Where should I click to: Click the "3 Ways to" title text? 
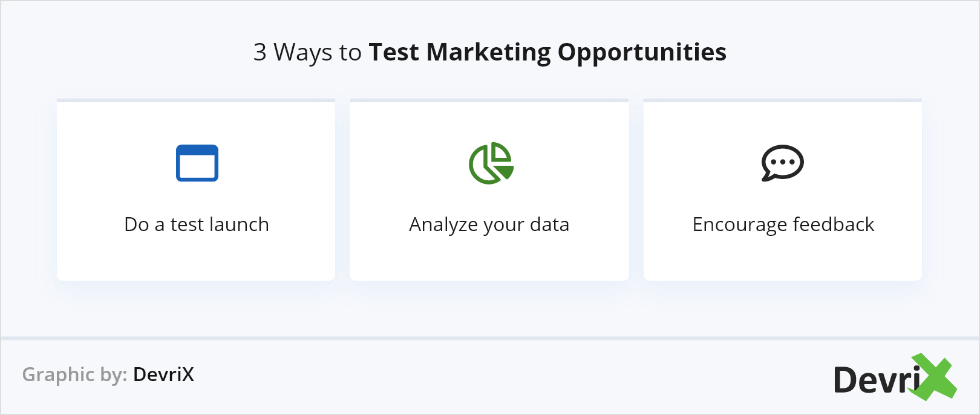pos(307,52)
